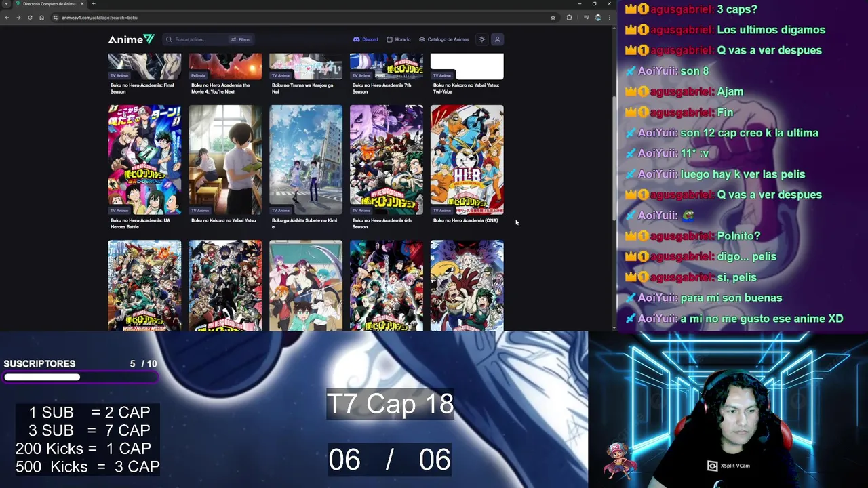Click the "500 Kicks = 3 CAP" overlay line
Image resolution: width=868 pixels, height=488 pixels.
(x=87, y=467)
